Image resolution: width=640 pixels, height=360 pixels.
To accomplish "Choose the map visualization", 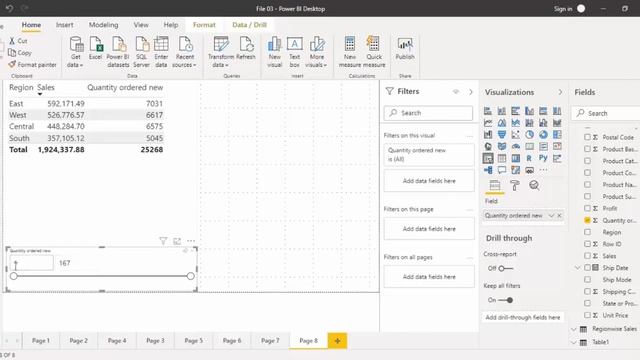I will pyautogui.click(x=488, y=147).
